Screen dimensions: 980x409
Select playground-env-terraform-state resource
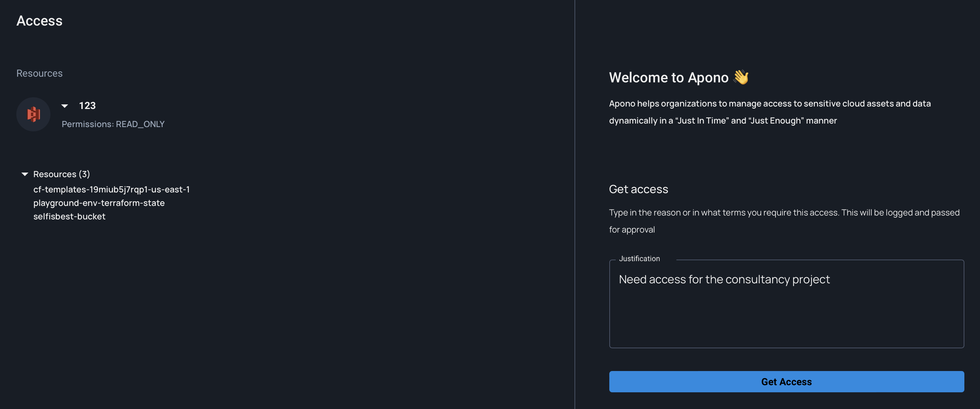pos(99,203)
